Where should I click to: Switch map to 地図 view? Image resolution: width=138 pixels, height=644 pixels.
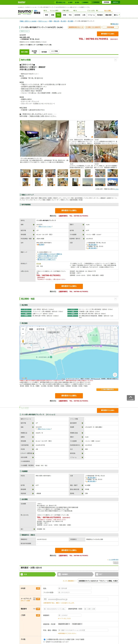[31, 329]
